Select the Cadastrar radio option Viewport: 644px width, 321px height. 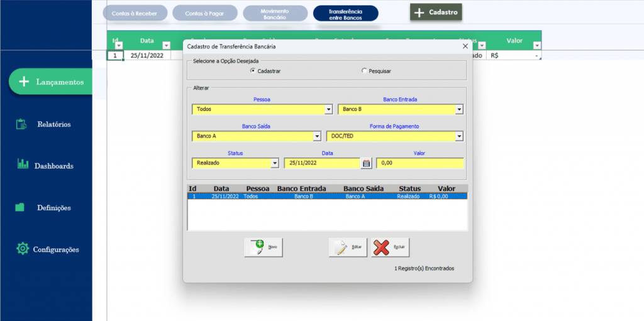point(253,70)
